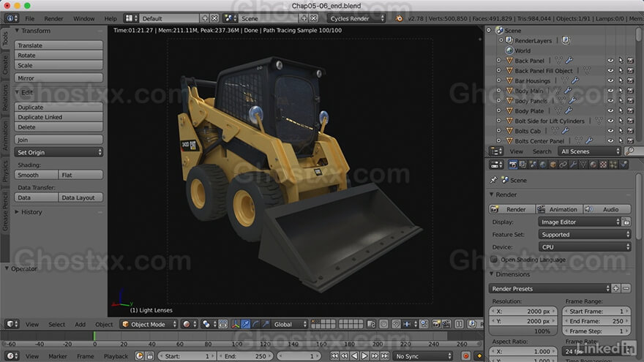Open the Set Origin dropdown
The image size is (644, 362).
tap(59, 152)
